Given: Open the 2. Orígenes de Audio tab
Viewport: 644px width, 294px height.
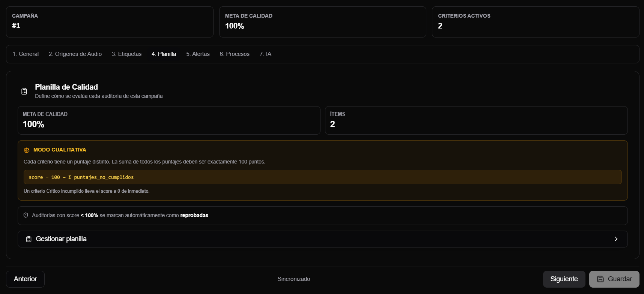Looking at the screenshot, I should pyautogui.click(x=75, y=54).
